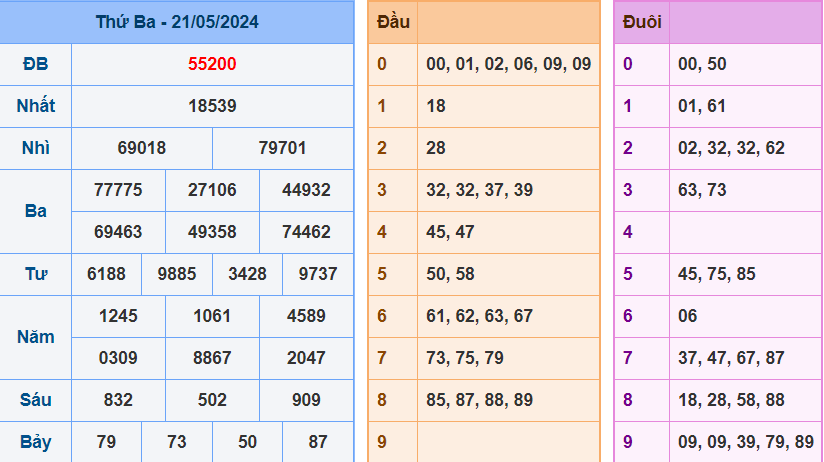Select the Năm prize label
Viewport: 824px width, 462px height.
pyautogui.click(x=36, y=337)
